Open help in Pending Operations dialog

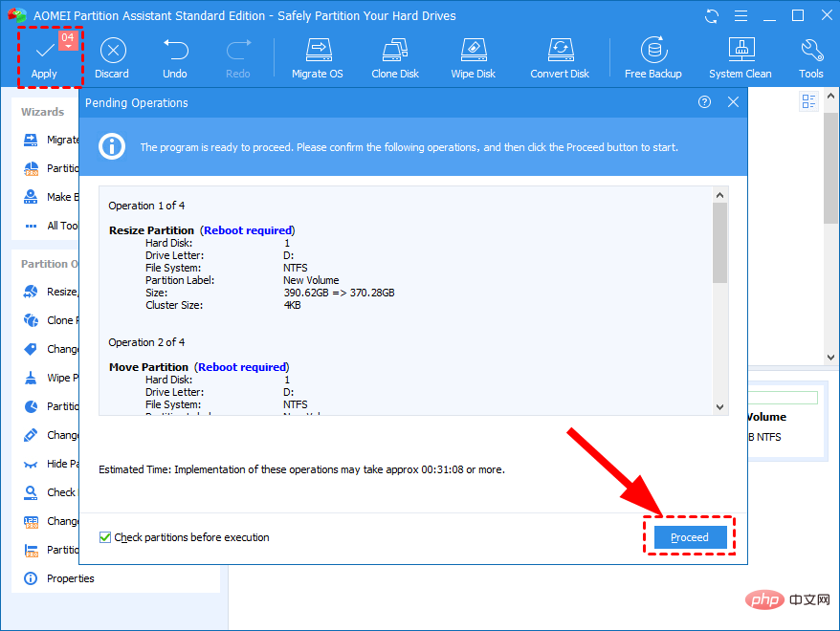pyautogui.click(x=705, y=102)
